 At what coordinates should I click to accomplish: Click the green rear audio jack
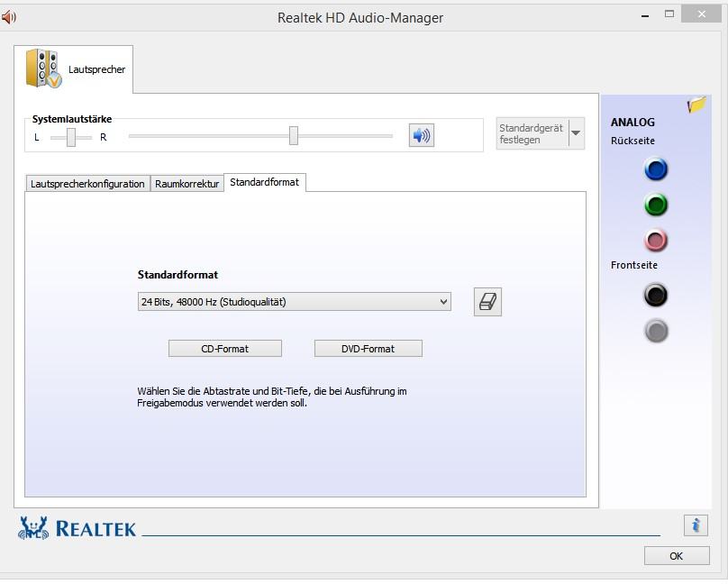point(656,205)
